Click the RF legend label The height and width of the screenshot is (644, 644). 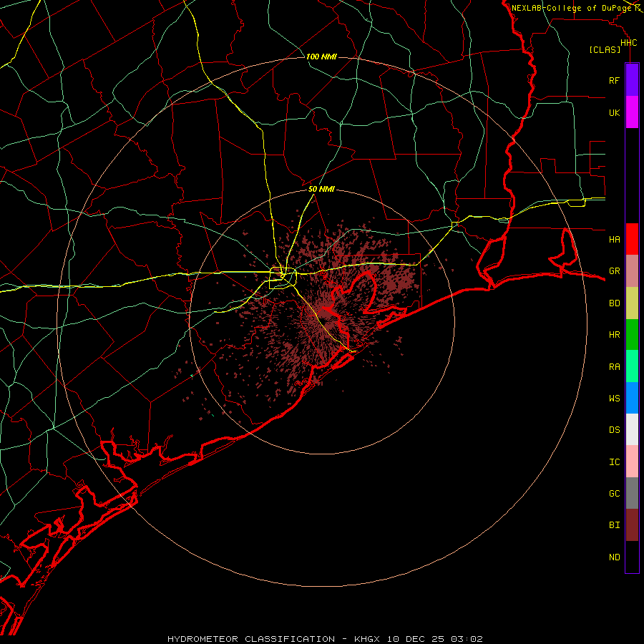coord(614,80)
